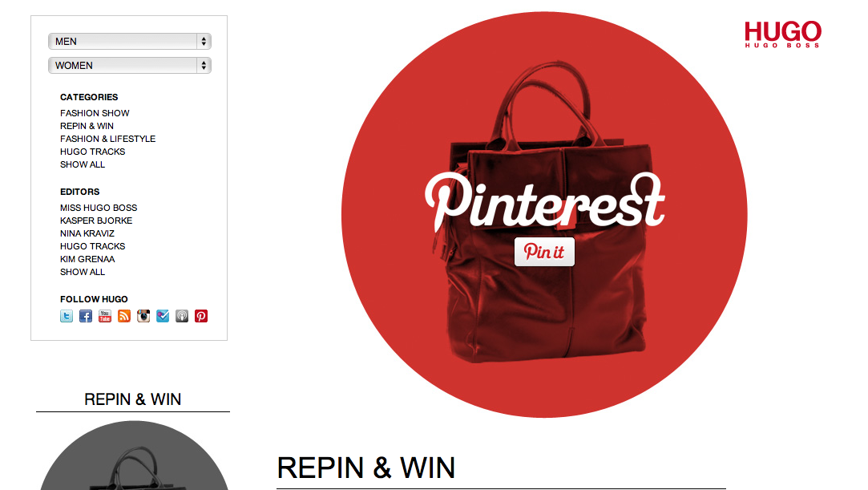The image size is (868, 490).
Task: Open editor KIM GRENAA
Action: pos(87,259)
